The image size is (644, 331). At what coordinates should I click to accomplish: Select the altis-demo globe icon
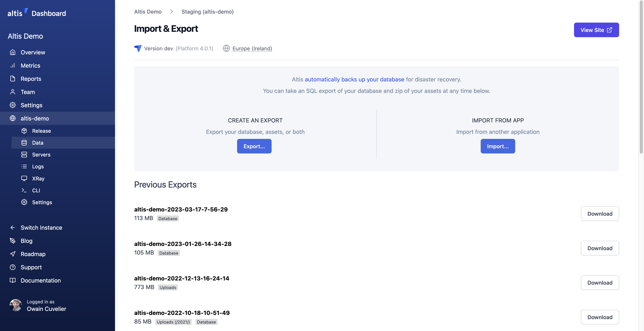pos(13,118)
